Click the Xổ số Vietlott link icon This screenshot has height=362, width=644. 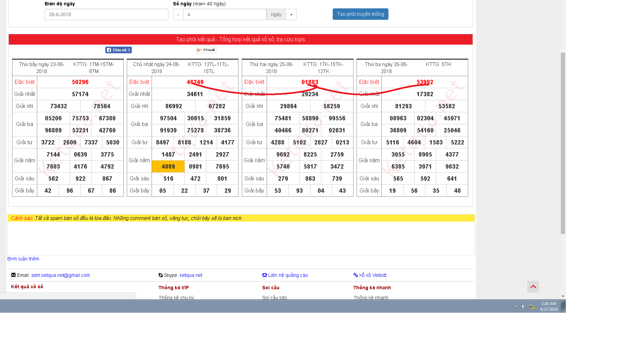[356, 275]
